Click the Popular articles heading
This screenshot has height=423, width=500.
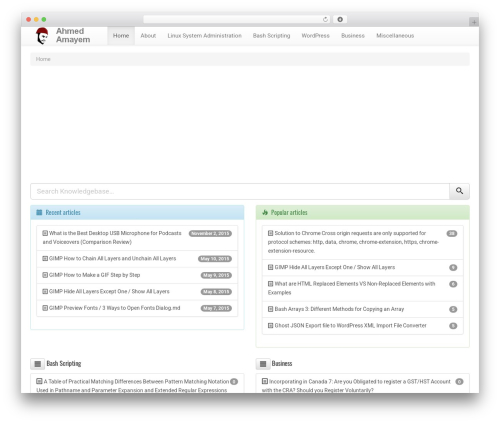tap(289, 212)
